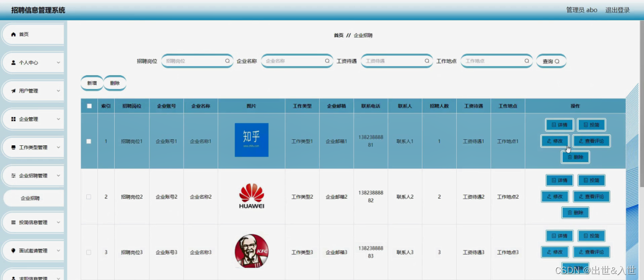The image size is (644, 280).
Task: Toggle select-all checkbox in table header
Action: point(89,106)
